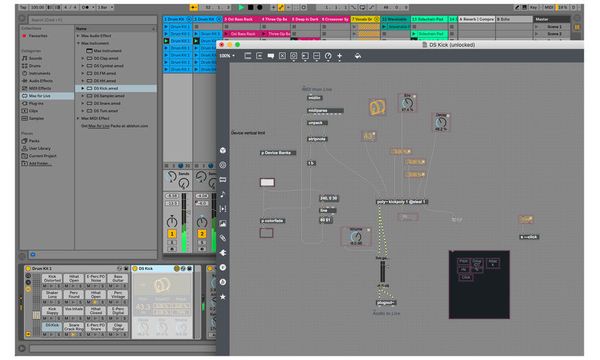
Task: Open the circular target icon in Max sidebar
Action: point(223,165)
